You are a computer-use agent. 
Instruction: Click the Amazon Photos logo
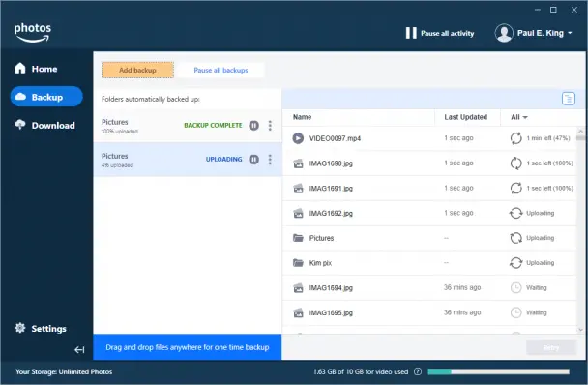tap(32, 33)
